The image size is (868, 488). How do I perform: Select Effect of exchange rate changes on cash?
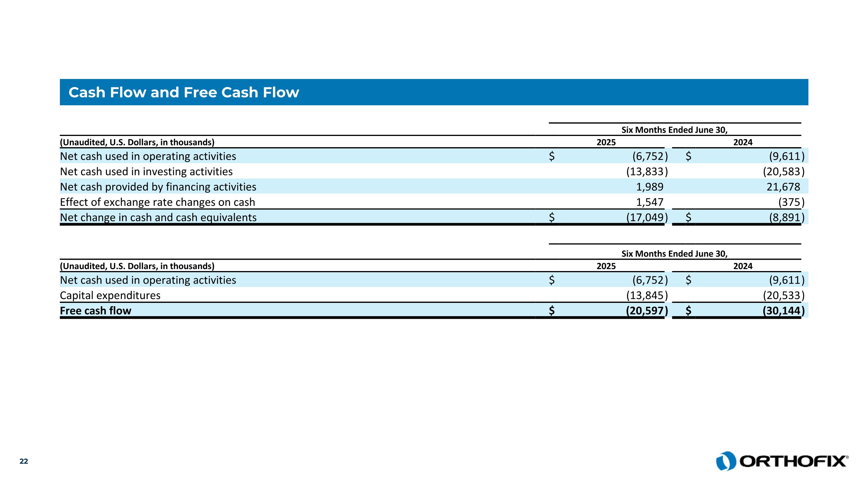157,202
